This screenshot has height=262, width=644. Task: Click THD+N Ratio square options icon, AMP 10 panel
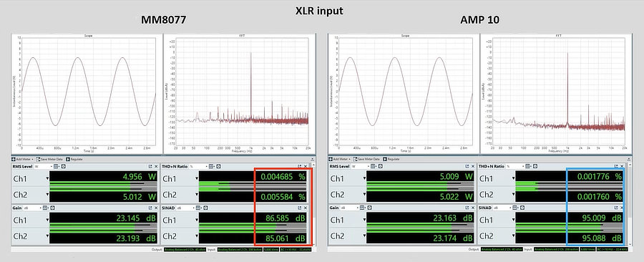535,166
